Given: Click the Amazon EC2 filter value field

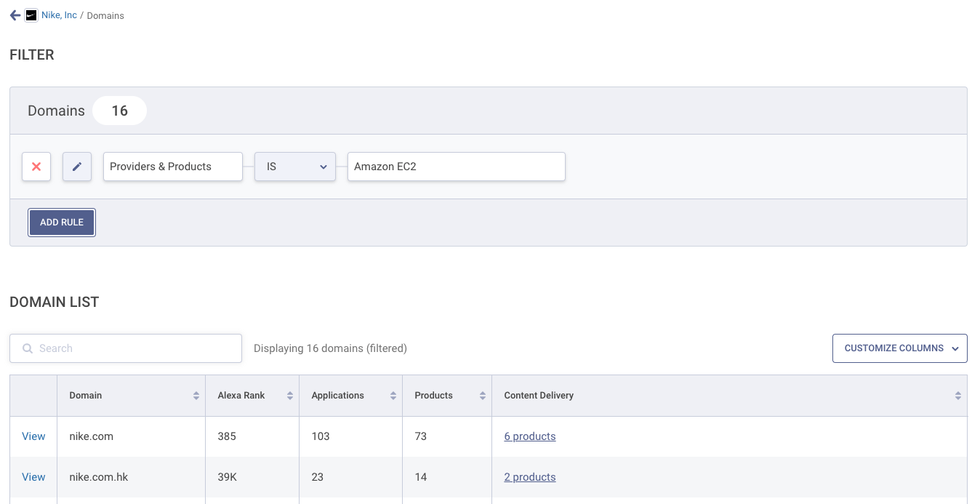Looking at the screenshot, I should coord(456,167).
